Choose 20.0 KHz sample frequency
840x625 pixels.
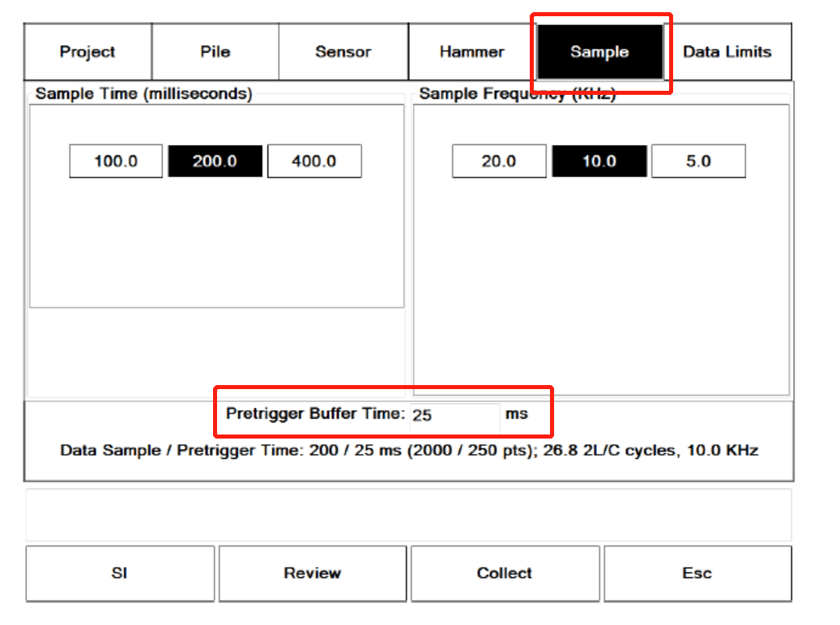[x=498, y=161]
